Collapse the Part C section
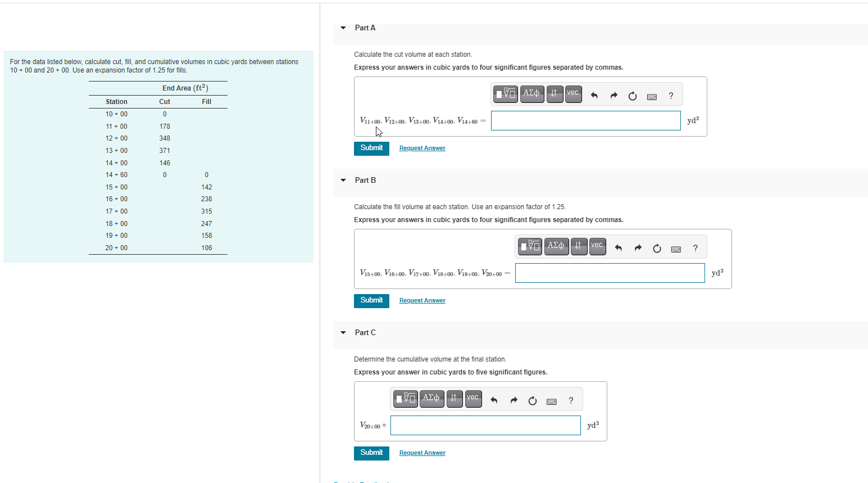Screen dimensions: 868x483 [343, 332]
